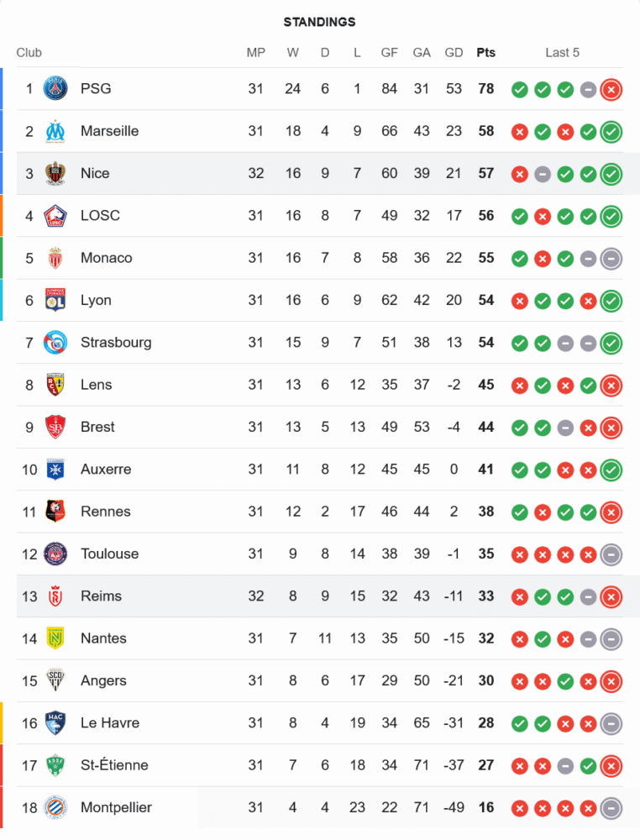The width and height of the screenshot is (640, 840).
Task: Click the Montpellier club crest
Action: [55, 807]
